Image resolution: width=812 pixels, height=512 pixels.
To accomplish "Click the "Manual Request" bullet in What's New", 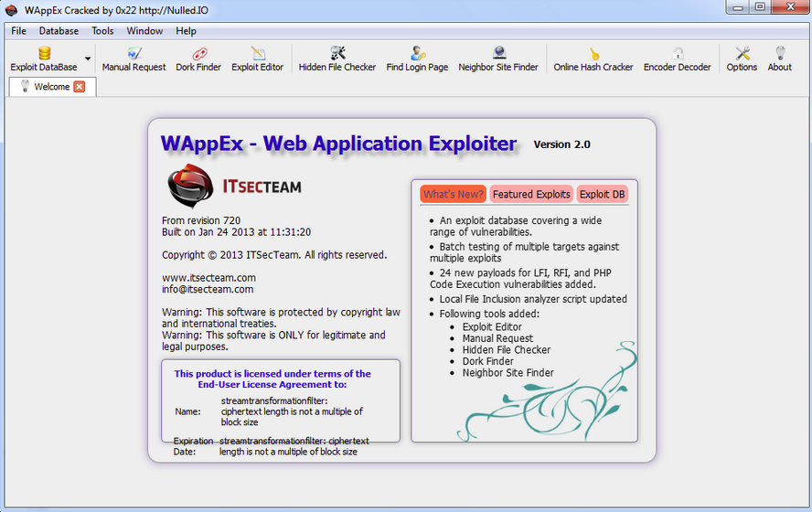I will pyautogui.click(x=497, y=338).
